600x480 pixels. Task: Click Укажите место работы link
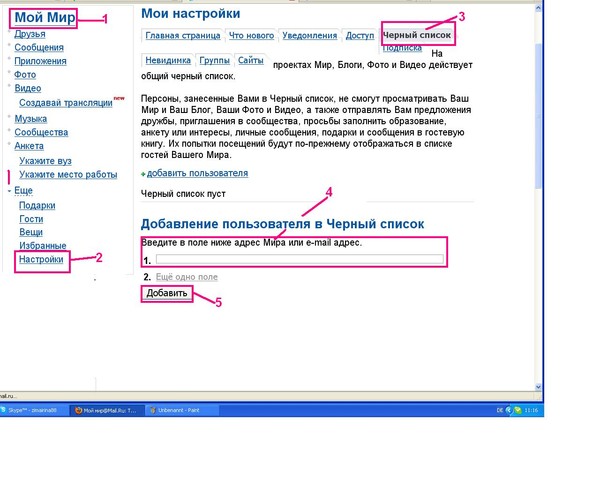tap(68, 175)
